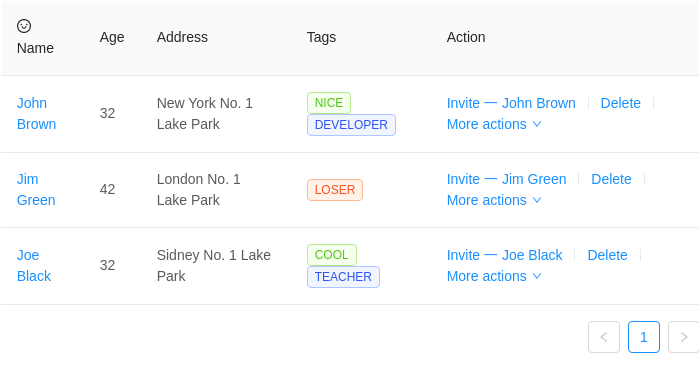Go to previous page arrow in pagination
Image resolution: width=699 pixels, height=368 pixels.
[604, 337]
